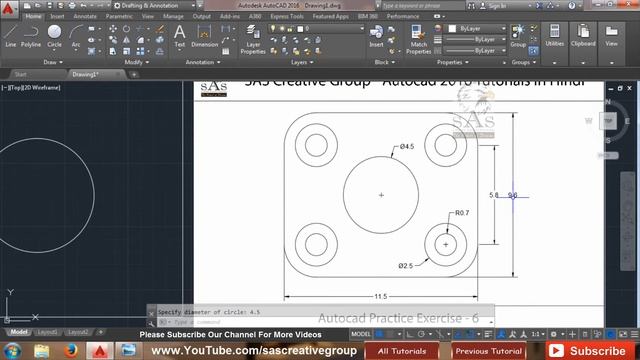
Task: Open the Annotate ribbon tab
Action: (85, 16)
